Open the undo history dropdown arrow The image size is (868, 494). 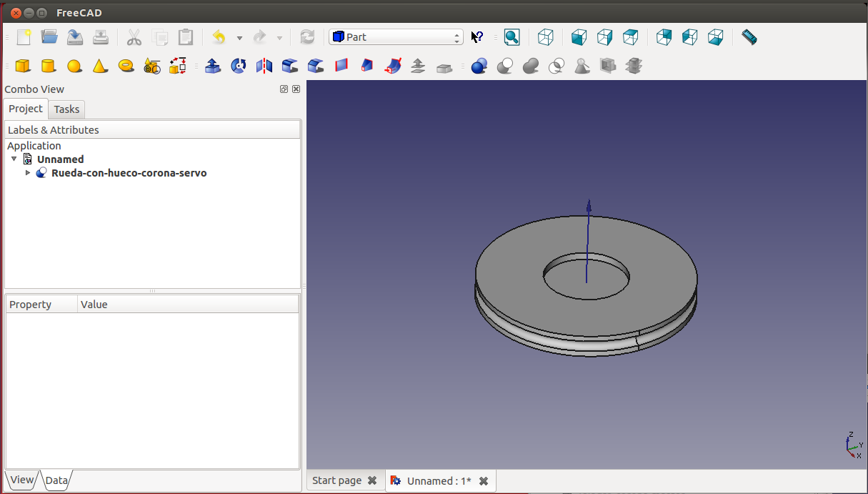click(239, 38)
